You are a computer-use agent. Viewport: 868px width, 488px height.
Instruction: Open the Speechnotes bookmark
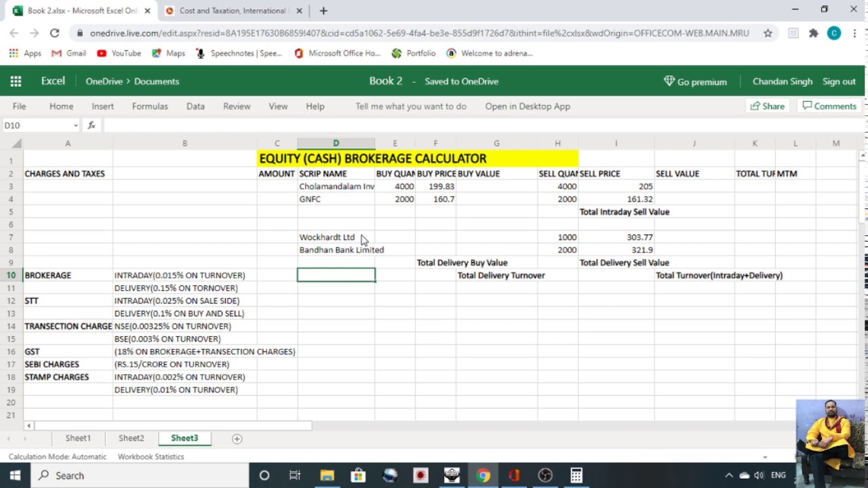coord(238,53)
